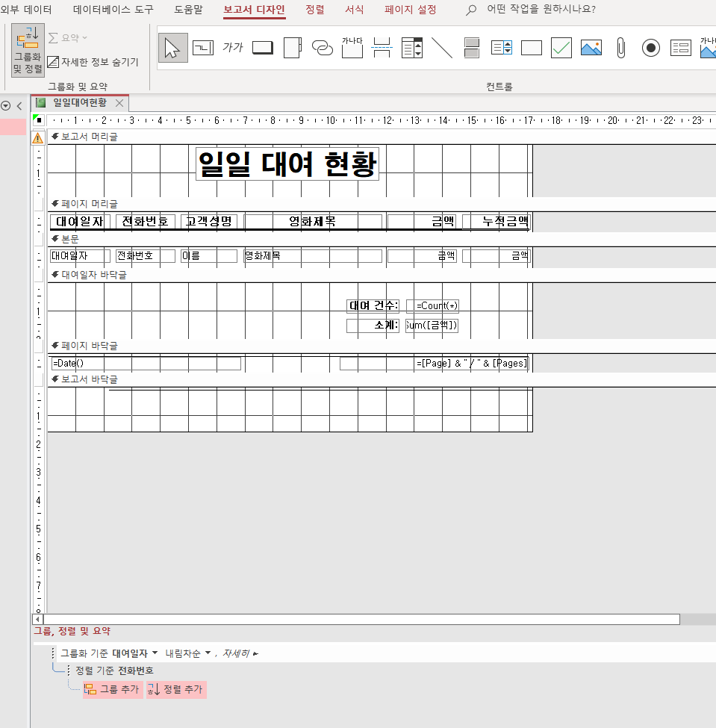Choose the text box control
This screenshot has height=728, width=716.
[203, 48]
